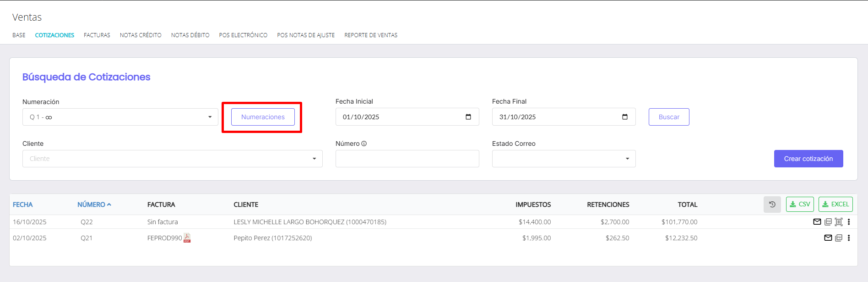
Task: Click the PDF copies icon for Q21
Action: [839, 238]
